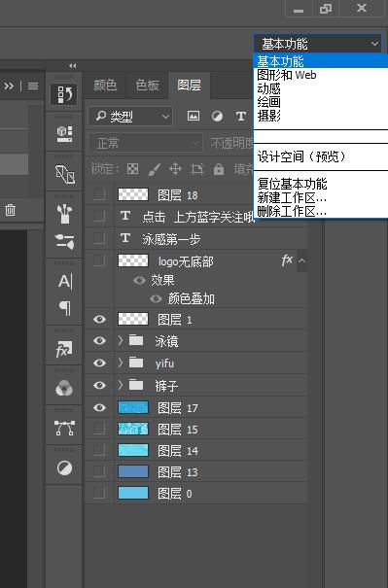388x588 pixels.
Task: Select layer 图层 14 thumbnail
Action: click(133, 450)
